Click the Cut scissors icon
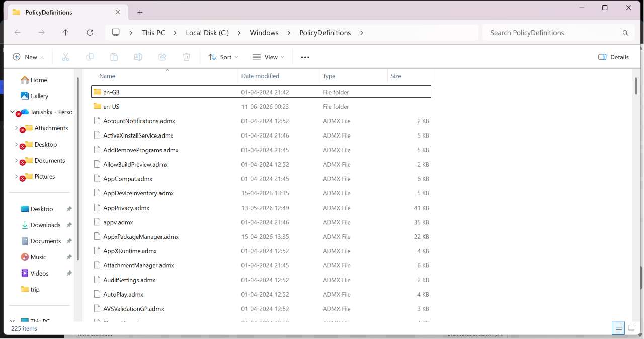Viewport: 644px width, 339px height. pyautogui.click(x=65, y=57)
